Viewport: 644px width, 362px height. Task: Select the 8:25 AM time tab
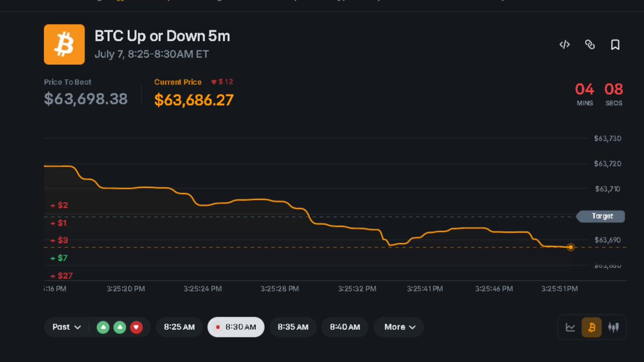pyautogui.click(x=179, y=327)
